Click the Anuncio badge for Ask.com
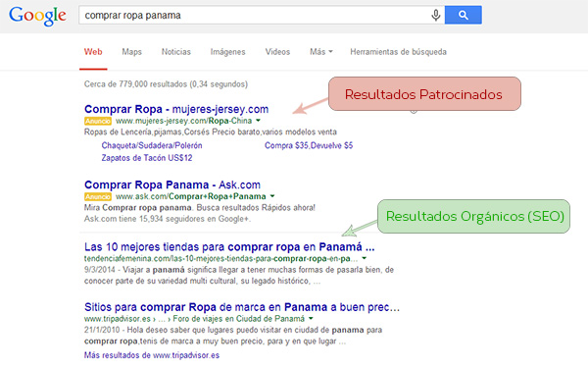This screenshot has height=368, width=588. (97, 196)
